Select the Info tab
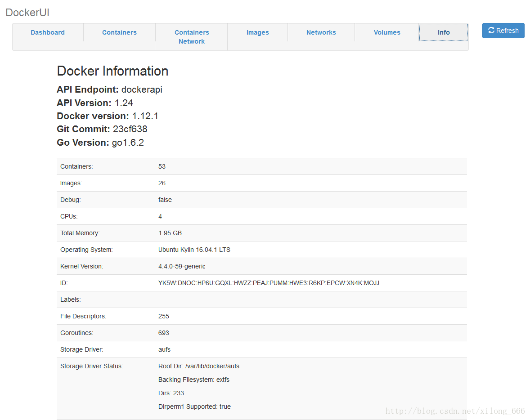Screen dimensions: 530x420 pyautogui.click(x=444, y=32)
